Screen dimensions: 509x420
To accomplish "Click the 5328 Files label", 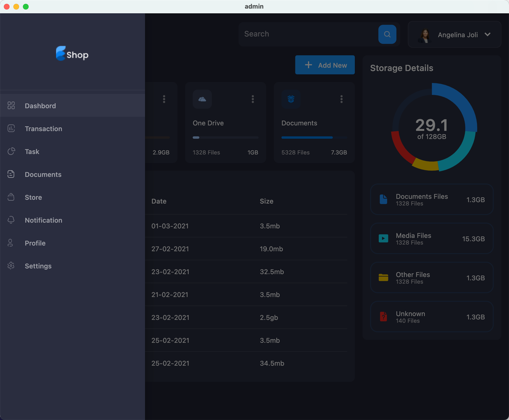I will coord(296,152).
